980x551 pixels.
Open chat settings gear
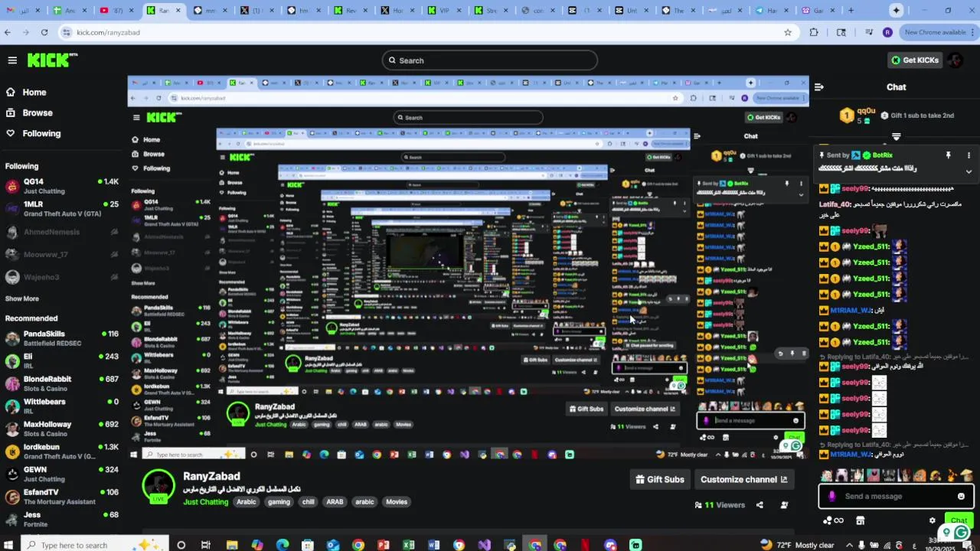click(932, 520)
